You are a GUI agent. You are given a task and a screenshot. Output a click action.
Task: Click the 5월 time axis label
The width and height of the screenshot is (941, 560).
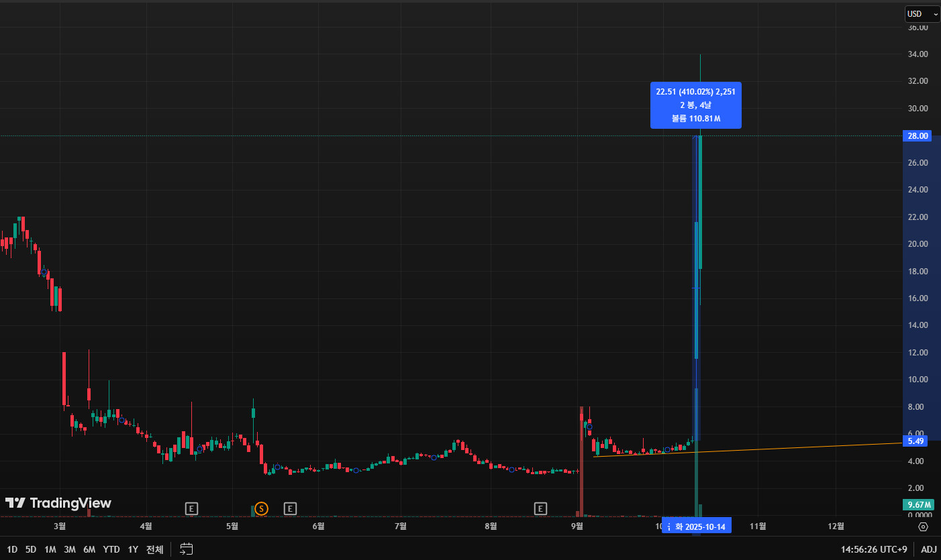232,526
